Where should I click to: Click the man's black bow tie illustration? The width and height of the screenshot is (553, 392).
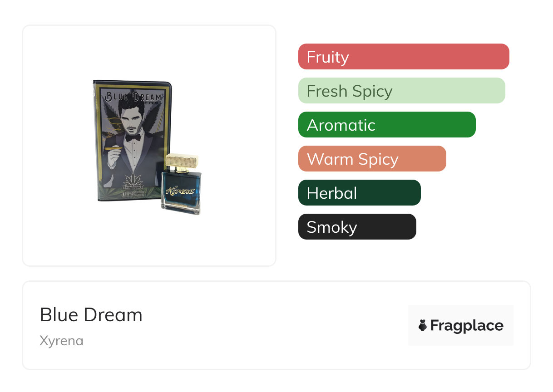click(133, 137)
